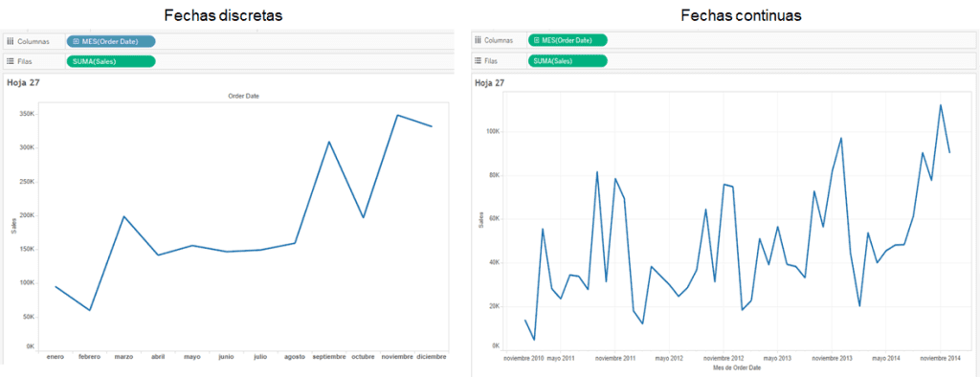The width and height of the screenshot is (980, 377).
Task: Select the mayo label on the discrete axis
Action: 192,357
